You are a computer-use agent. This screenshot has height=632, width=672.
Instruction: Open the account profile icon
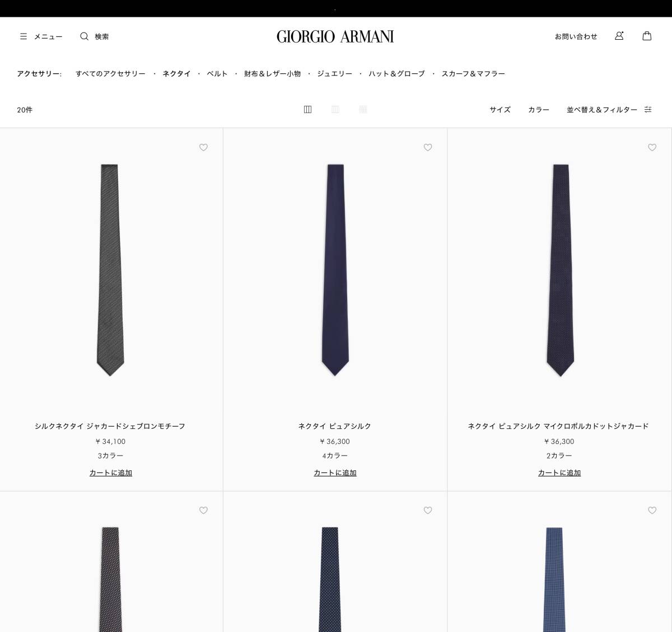619,36
